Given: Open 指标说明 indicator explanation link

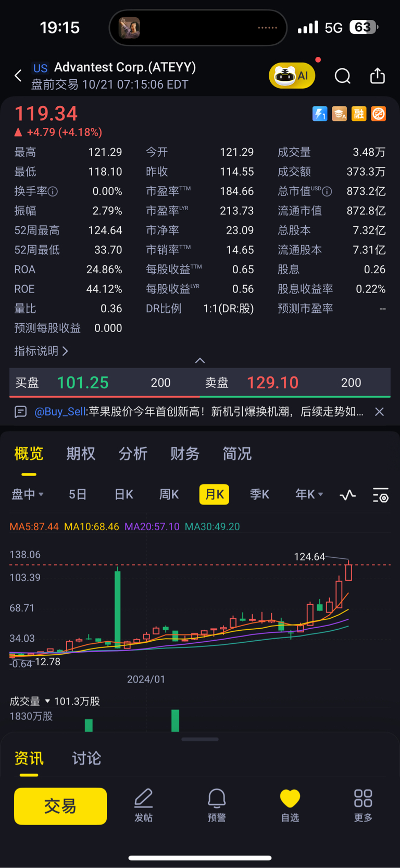Looking at the screenshot, I should (41, 351).
